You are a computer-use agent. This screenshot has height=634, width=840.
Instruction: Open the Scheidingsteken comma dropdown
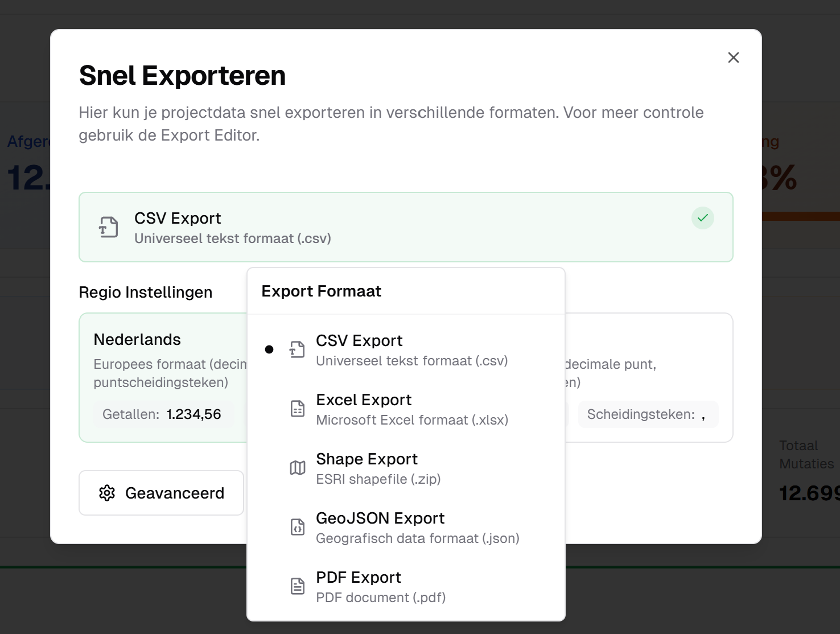648,414
